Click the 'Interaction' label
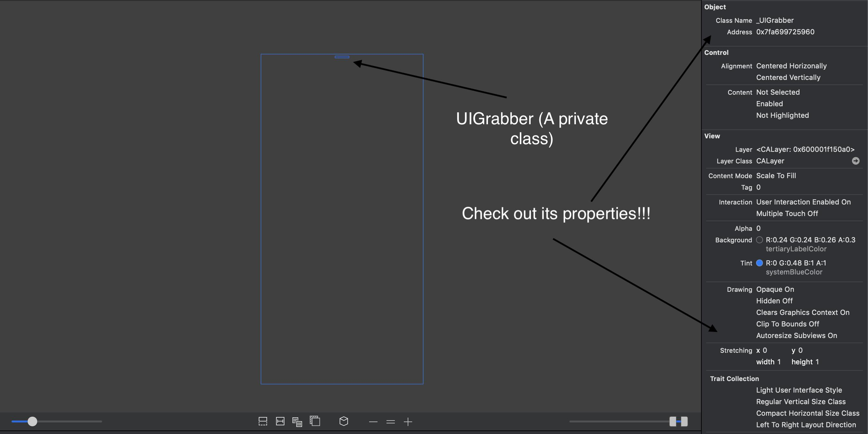This screenshot has width=868, height=434. [735, 202]
